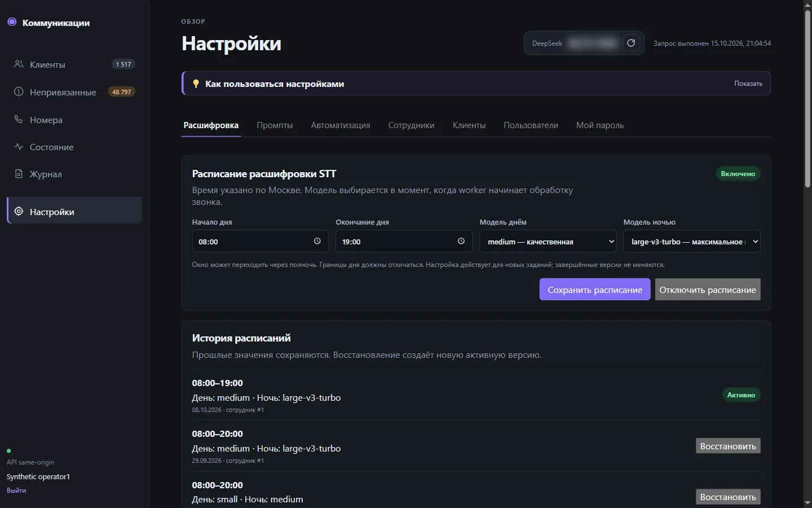Click Отключить расписание button

[708, 290]
